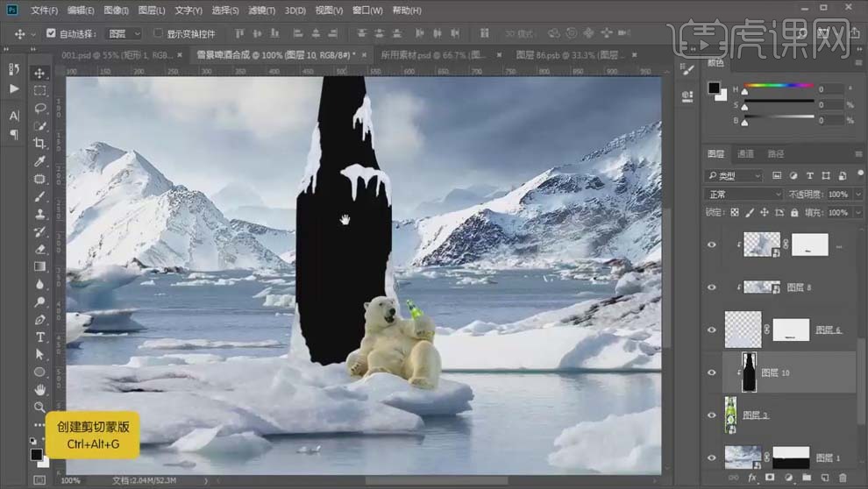868x489 pixels.
Task: Toggle visibility of 图层 3 layer
Action: [x=712, y=415]
